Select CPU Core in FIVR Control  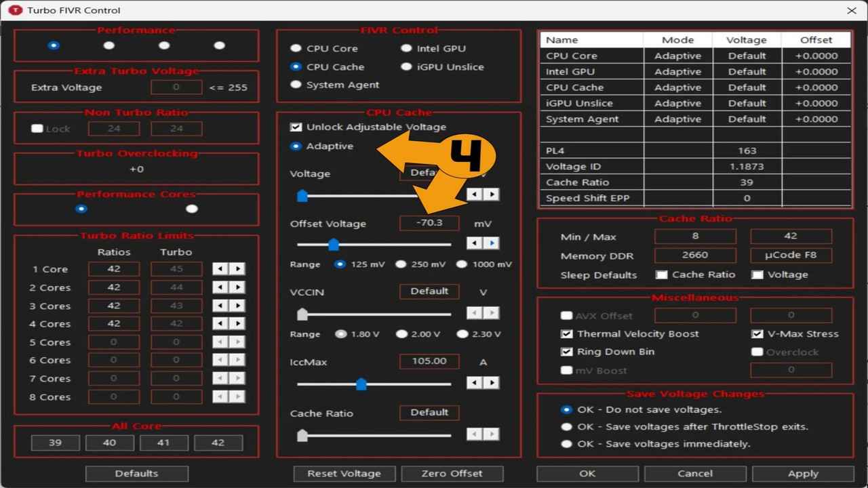point(296,48)
